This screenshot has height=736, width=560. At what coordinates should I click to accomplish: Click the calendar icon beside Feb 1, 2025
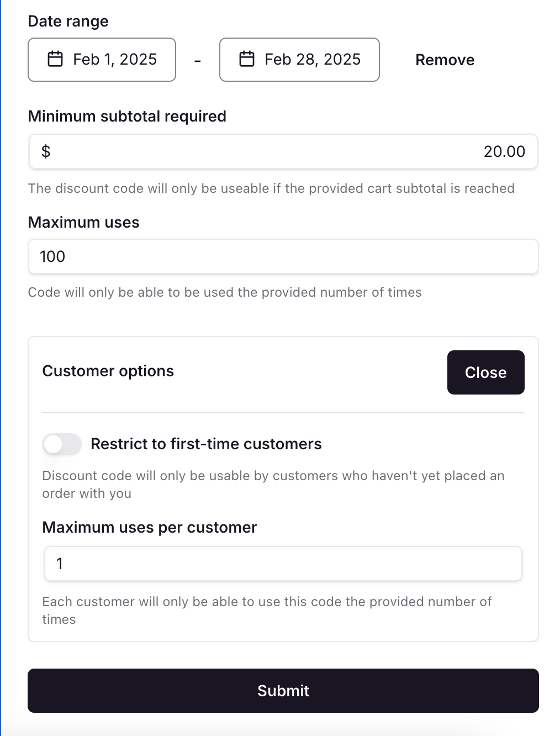pos(55,59)
